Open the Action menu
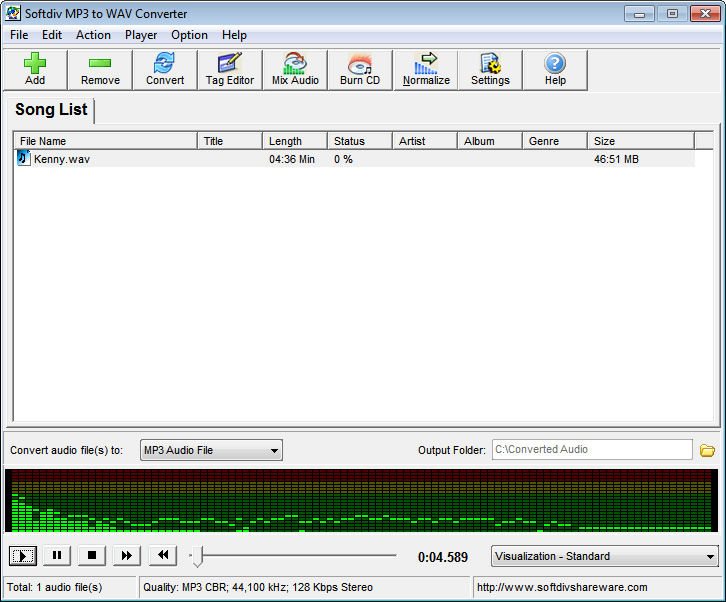This screenshot has width=726, height=602. click(93, 35)
